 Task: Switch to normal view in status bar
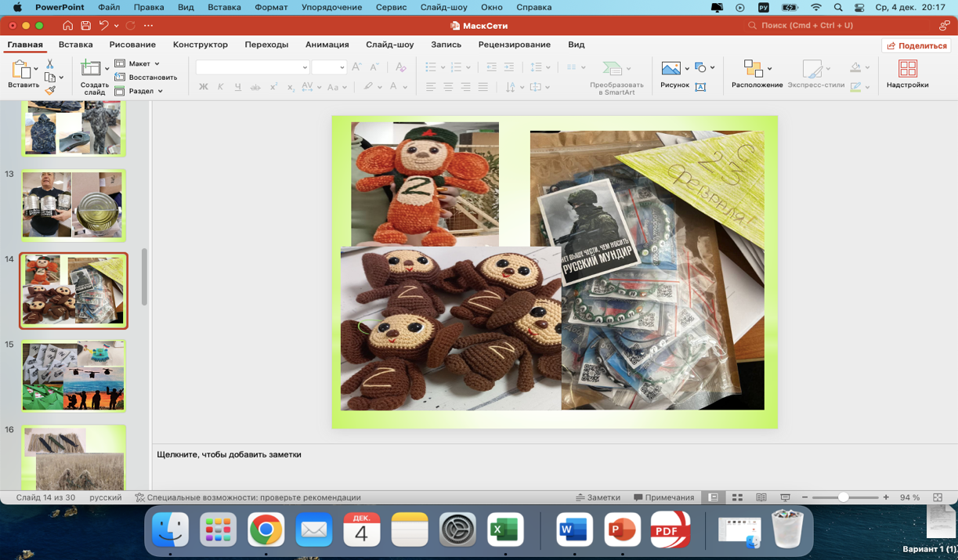[714, 497]
